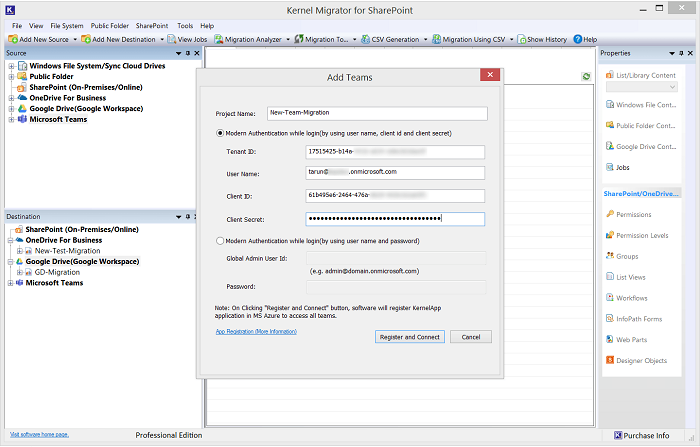700x447 pixels.
Task: Click the List/Library Content icon in Properties
Action: pos(610,75)
